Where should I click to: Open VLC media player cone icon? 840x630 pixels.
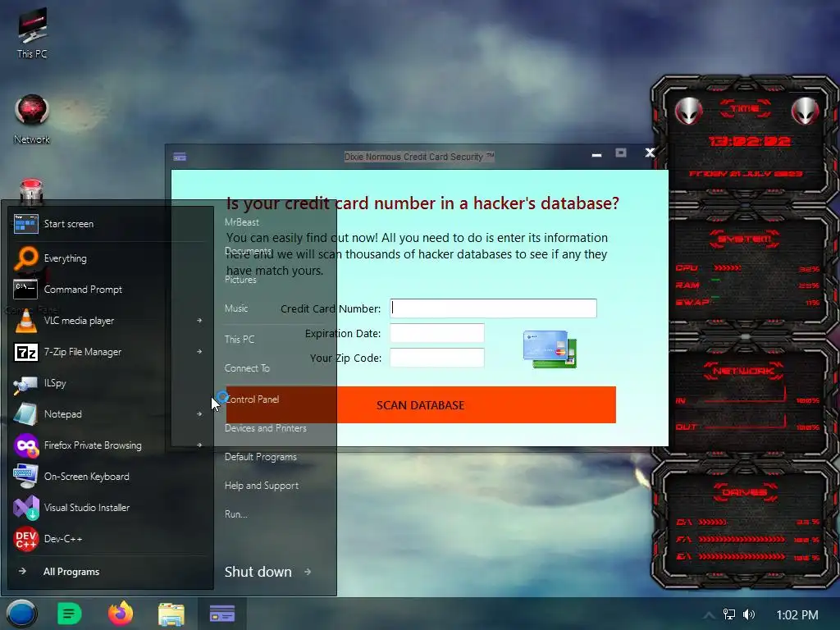[25, 321]
